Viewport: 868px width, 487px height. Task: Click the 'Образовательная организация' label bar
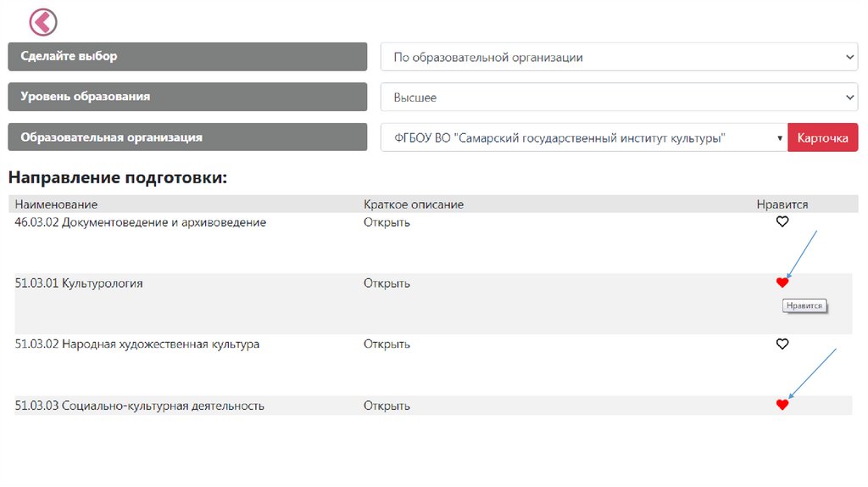(187, 137)
